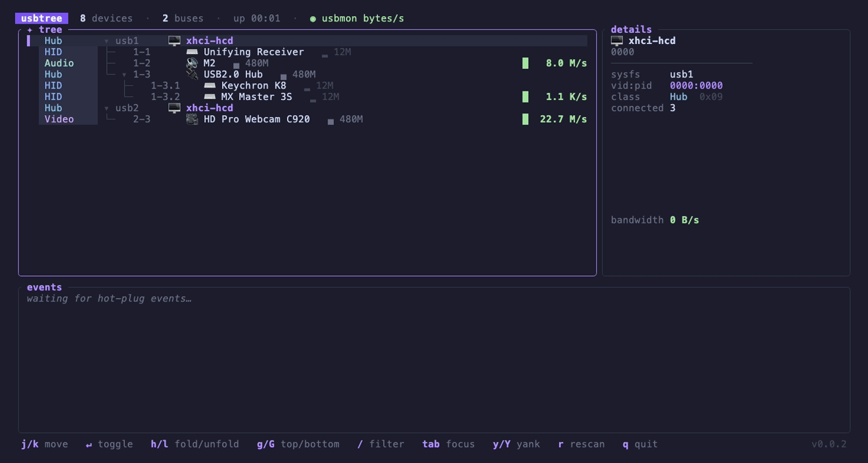This screenshot has width=868, height=463.
Task: Click the sysfs usb1 value
Action: [682, 75]
